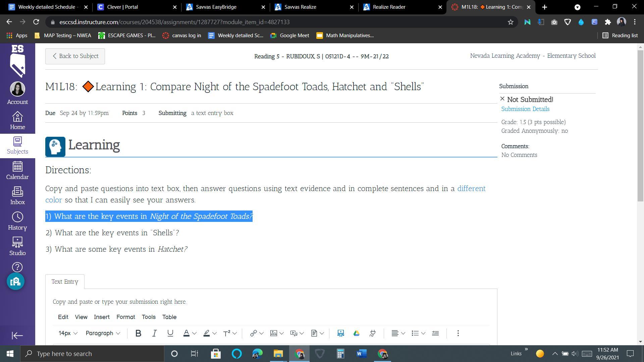This screenshot has height=362, width=644.
Task: Open the Insert menu in editor
Action: click(x=102, y=317)
